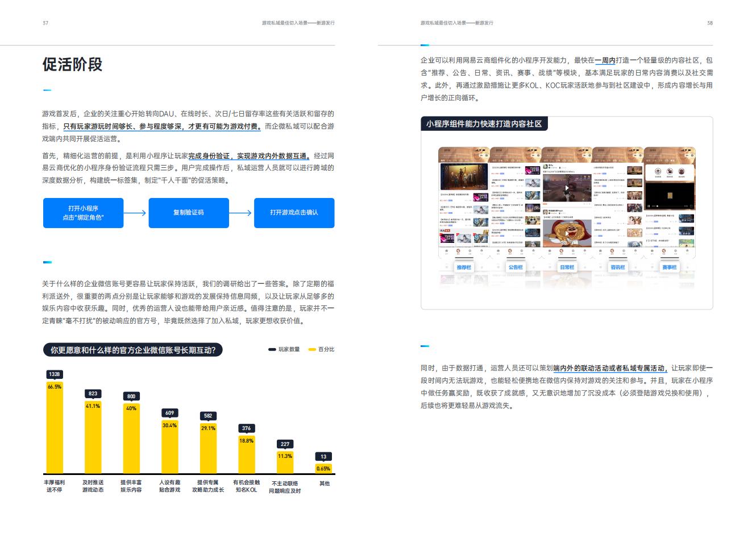This screenshot has width=756, height=537.
Task: Click the 玩家数量 legend marker
Action: pyautogui.click(x=272, y=349)
